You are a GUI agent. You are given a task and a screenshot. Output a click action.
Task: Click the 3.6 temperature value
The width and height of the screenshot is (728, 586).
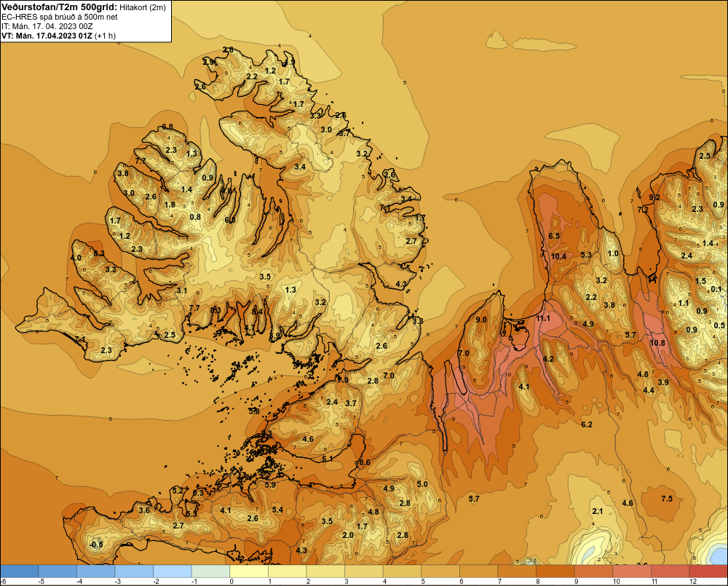(x=144, y=510)
